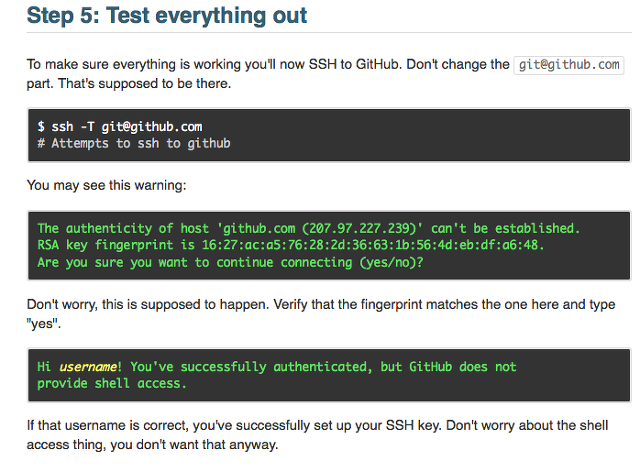Click the '# Attempts to ssh to github' comment
This screenshot has height=472, width=640.
pos(134,143)
